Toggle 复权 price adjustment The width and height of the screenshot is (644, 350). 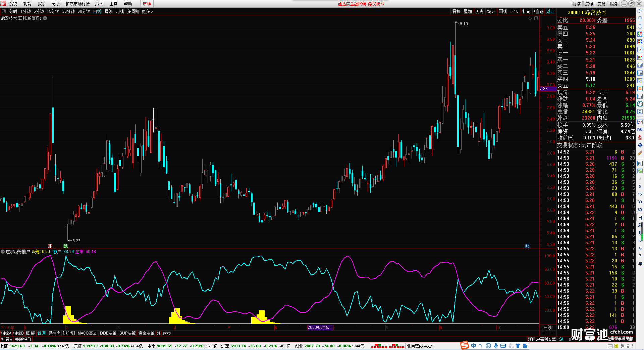pos(456,11)
